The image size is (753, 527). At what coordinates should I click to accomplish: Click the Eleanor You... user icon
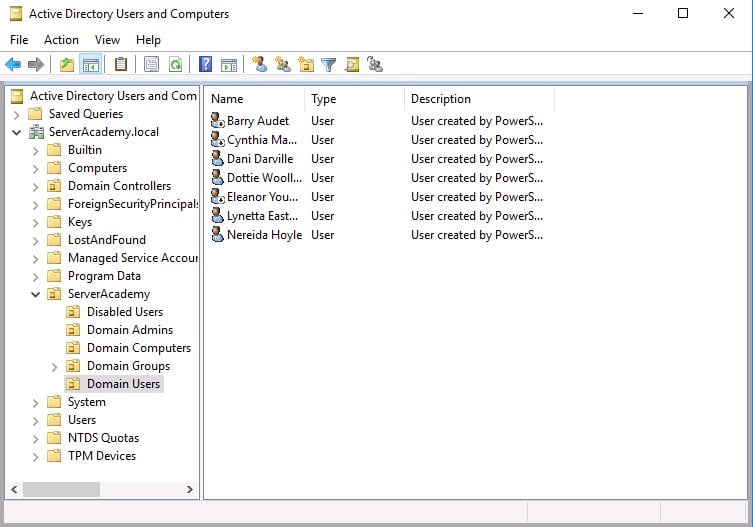pyautogui.click(x=218, y=196)
